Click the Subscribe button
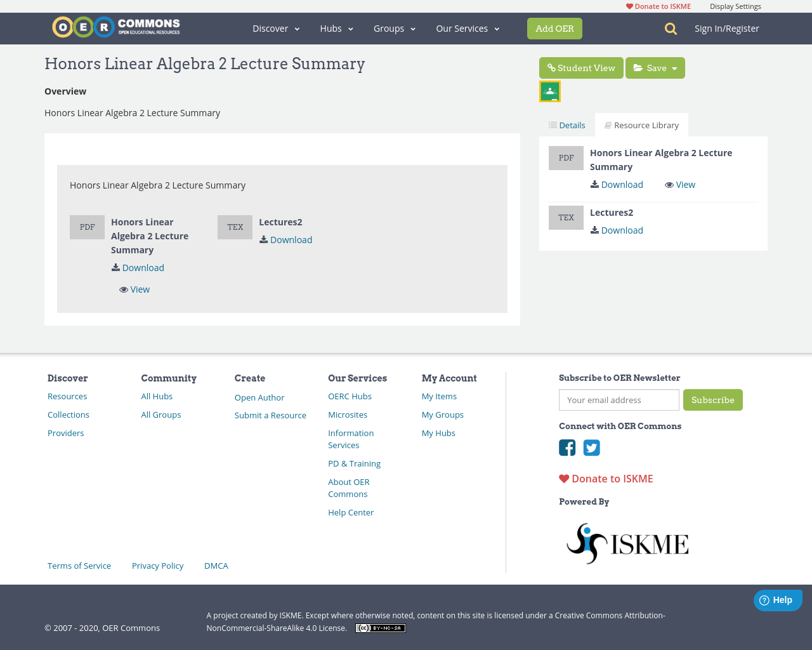 tap(713, 400)
